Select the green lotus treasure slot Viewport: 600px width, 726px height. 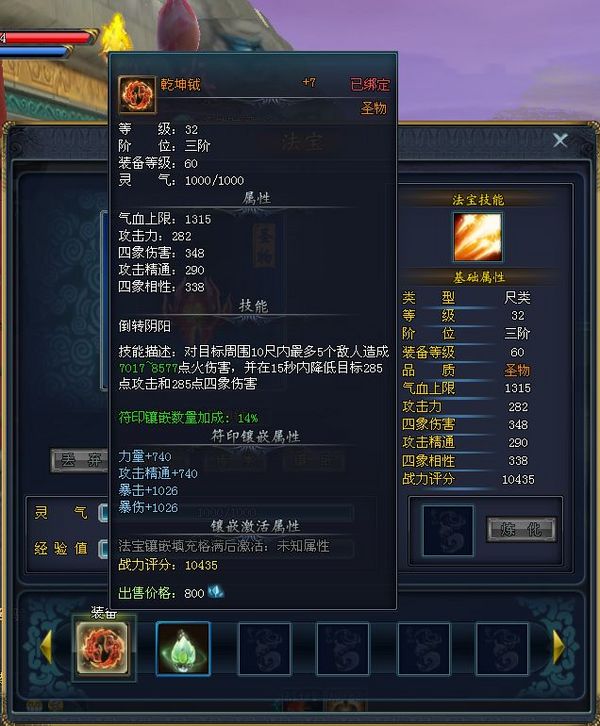point(183,648)
